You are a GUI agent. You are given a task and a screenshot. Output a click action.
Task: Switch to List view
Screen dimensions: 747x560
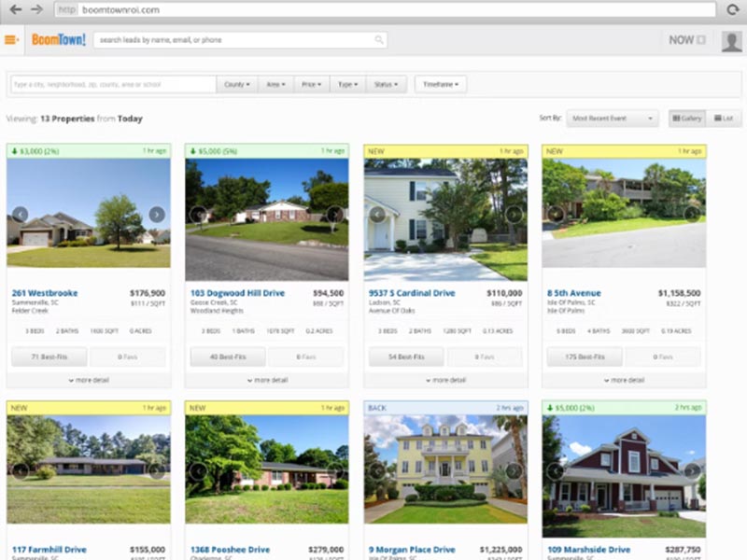tap(723, 119)
